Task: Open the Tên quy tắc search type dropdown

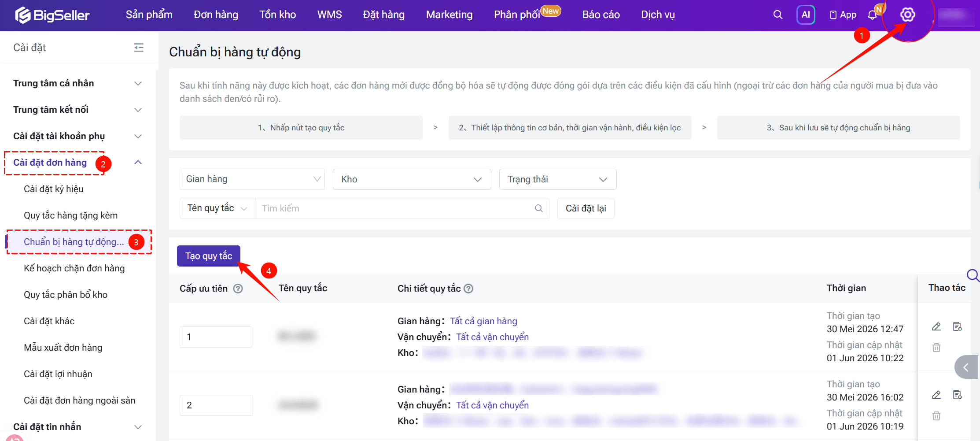Action: tap(217, 208)
